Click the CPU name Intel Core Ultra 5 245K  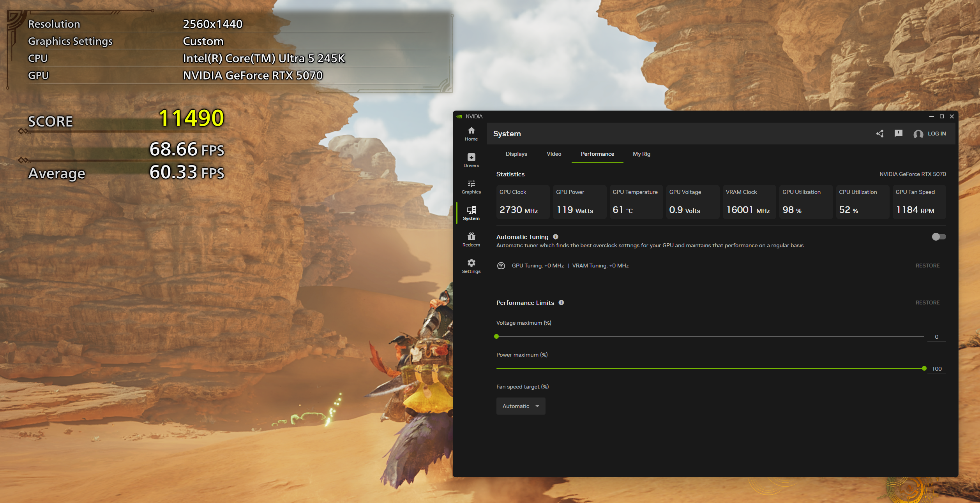(x=264, y=58)
